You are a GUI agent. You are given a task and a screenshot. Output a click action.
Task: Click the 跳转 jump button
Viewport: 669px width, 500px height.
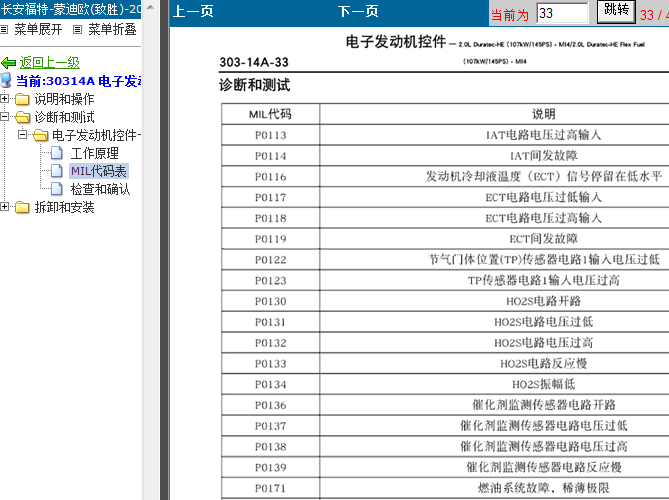[x=616, y=11]
